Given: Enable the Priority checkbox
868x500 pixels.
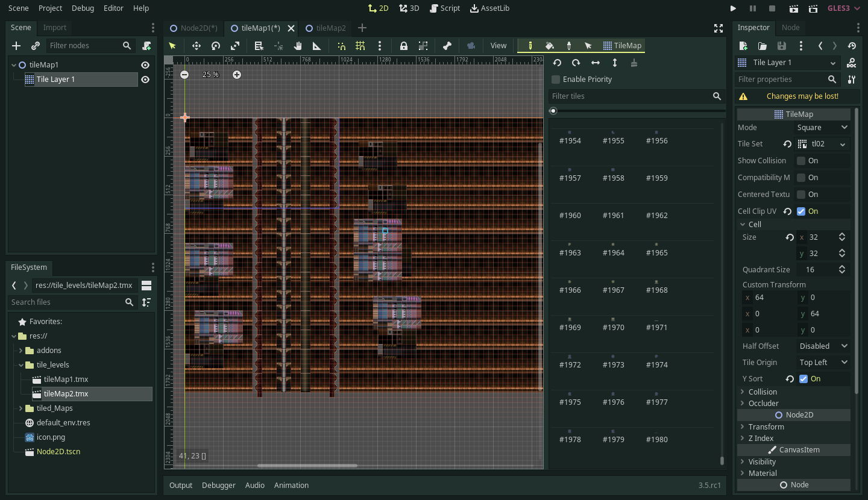Looking at the screenshot, I should click(x=555, y=79).
